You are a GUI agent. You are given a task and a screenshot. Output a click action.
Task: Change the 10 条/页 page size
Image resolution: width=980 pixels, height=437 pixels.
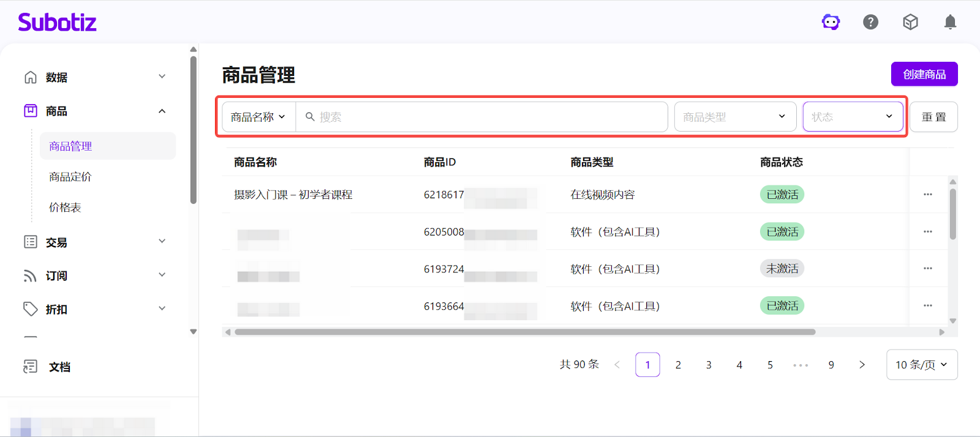[921, 365]
